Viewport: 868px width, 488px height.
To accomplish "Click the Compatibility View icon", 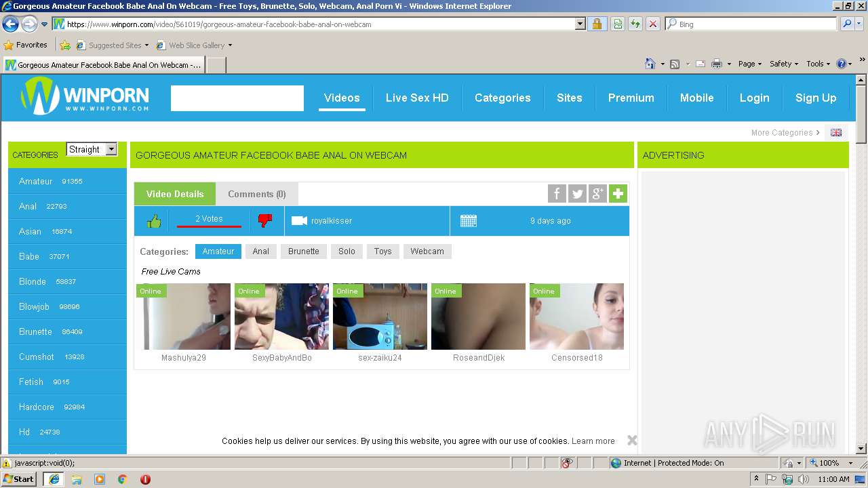I will tap(618, 24).
